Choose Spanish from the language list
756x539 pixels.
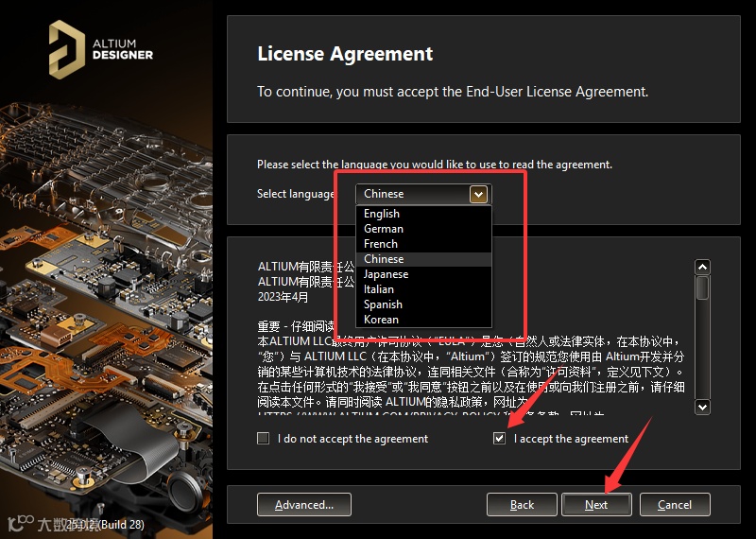click(x=423, y=304)
